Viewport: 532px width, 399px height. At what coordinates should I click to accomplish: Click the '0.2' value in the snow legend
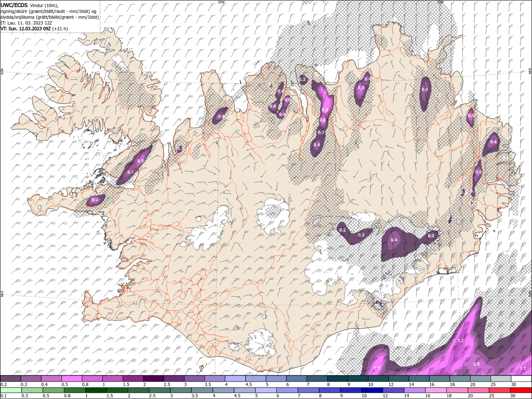[x=3, y=384]
